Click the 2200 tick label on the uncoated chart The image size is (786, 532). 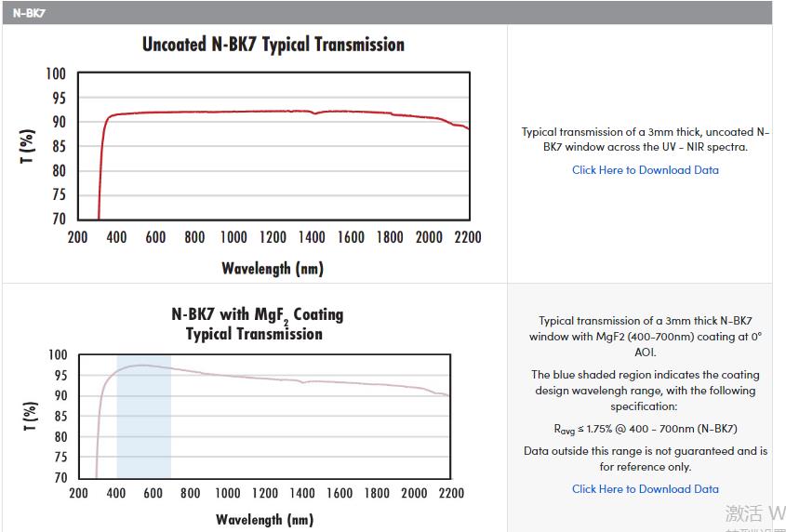[x=468, y=237]
